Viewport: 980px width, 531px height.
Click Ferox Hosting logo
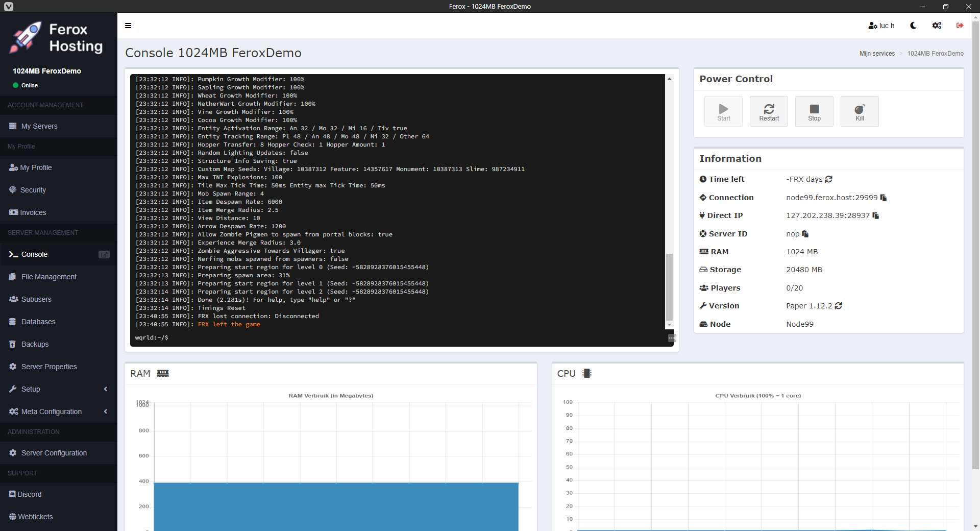click(56, 37)
